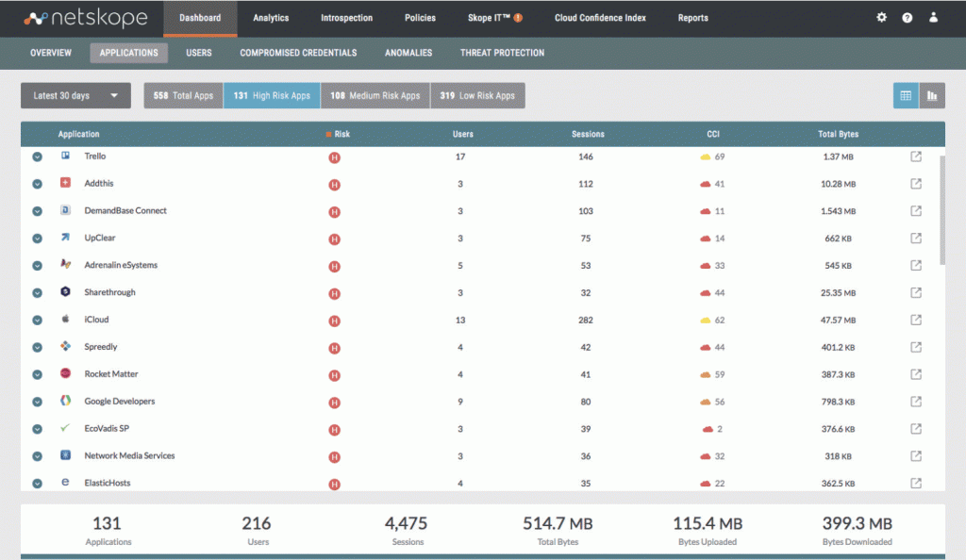Switch to bar chart view
The height and width of the screenshot is (560, 966).
tap(932, 95)
